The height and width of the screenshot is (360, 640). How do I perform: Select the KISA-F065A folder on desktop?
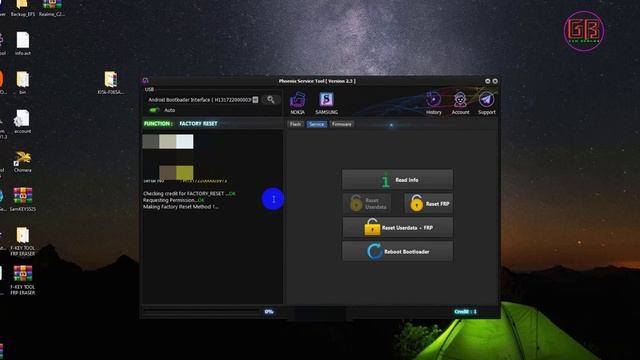coord(111,83)
